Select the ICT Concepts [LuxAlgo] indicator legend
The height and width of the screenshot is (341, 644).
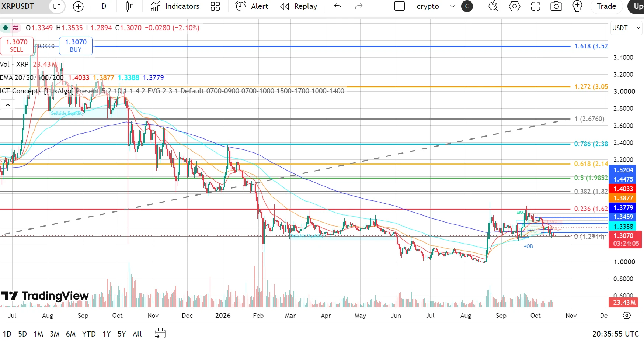pyautogui.click(x=37, y=91)
